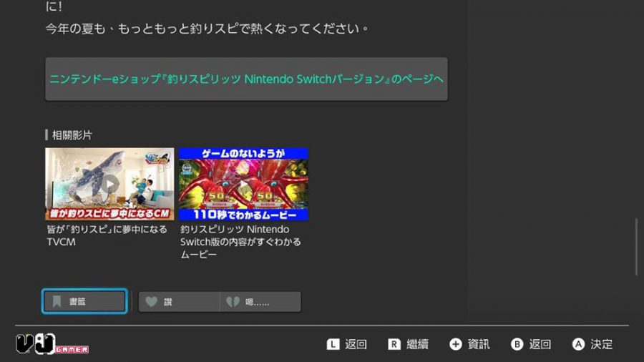
Task: Click the caption 釣りスピリッツ Nintendo Switch版の内容がすぐわかるムービー
Action: [240, 242]
